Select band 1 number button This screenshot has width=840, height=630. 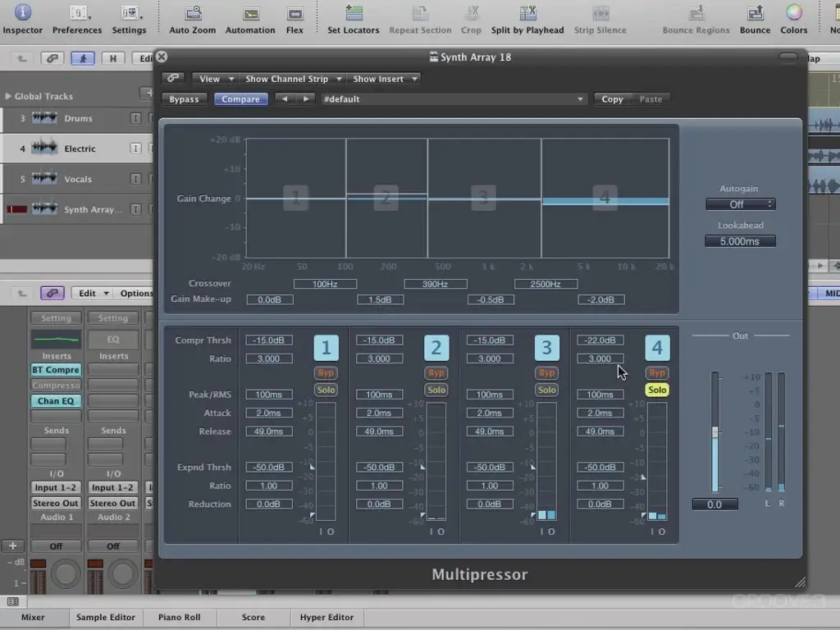pyautogui.click(x=326, y=348)
